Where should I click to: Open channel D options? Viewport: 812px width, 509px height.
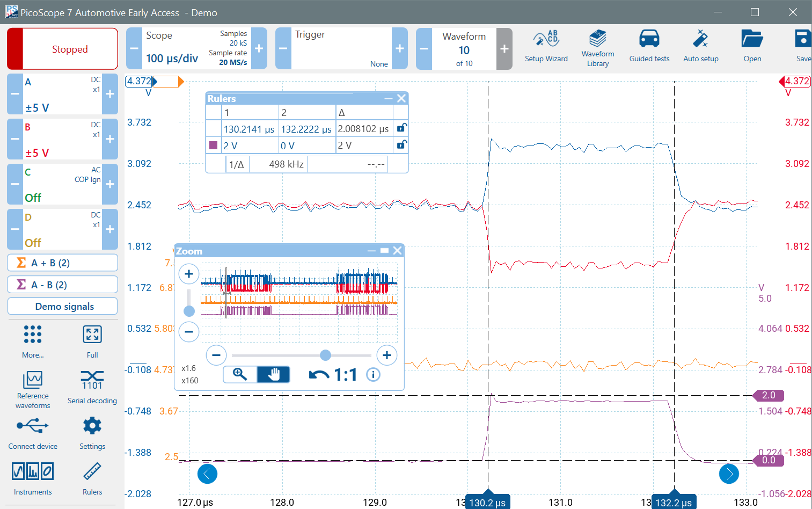62,229
